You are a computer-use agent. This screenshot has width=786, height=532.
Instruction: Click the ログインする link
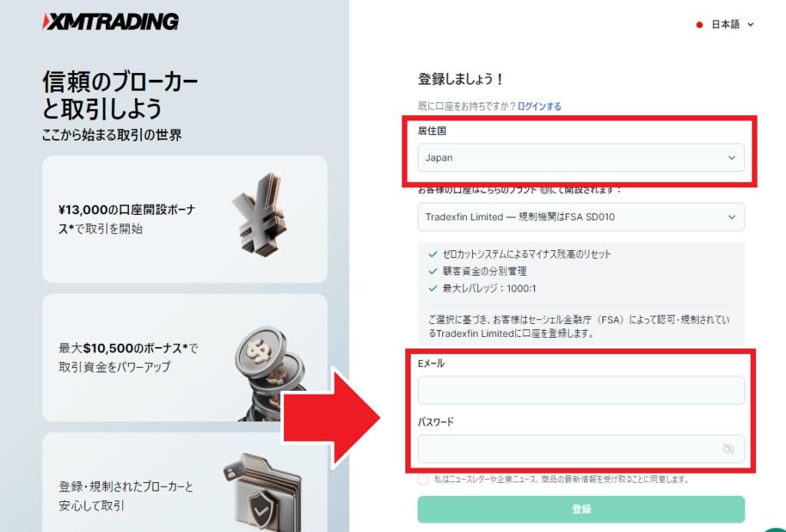(540, 106)
